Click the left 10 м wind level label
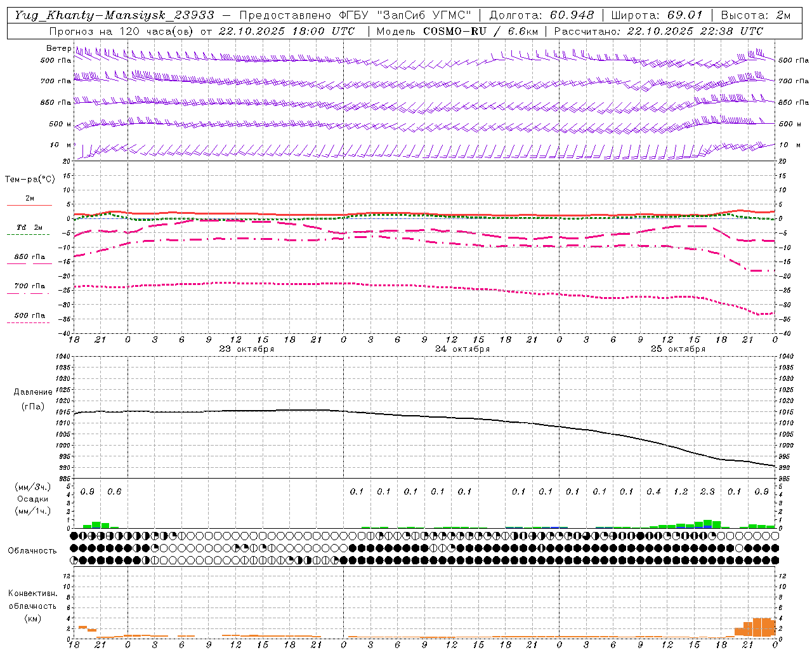812x650 pixels. click(x=61, y=145)
